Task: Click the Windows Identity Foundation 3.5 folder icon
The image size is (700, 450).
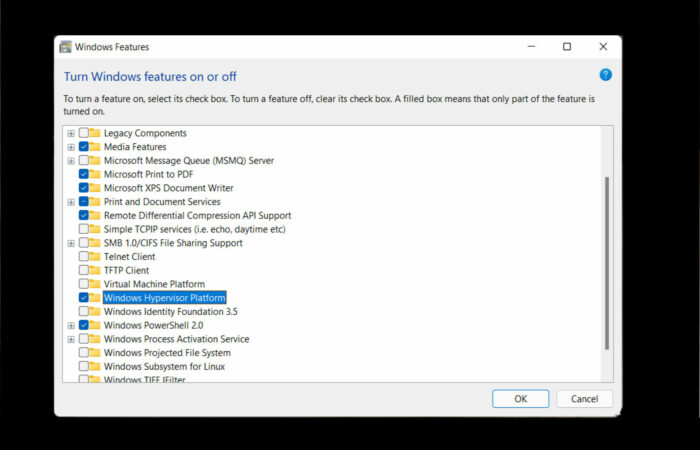Action: pos(95,312)
